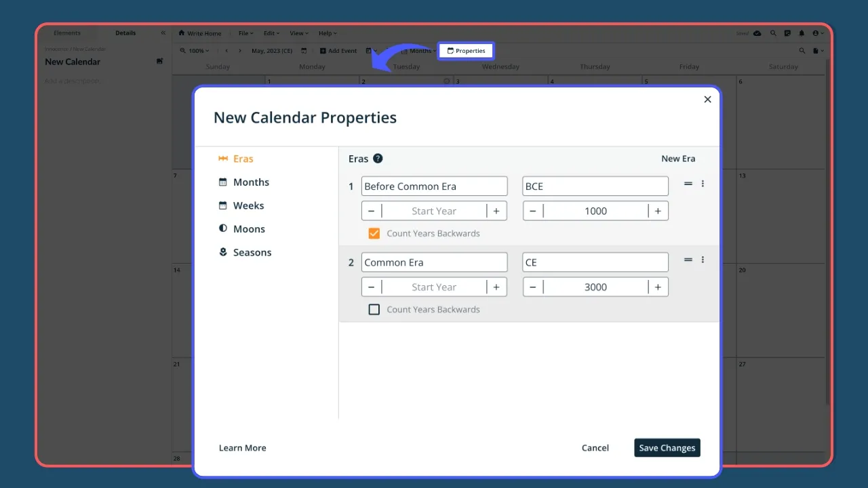This screenshot has height=488, width=868.
Task: Open the zoom level 100% dropdown
Action: coord(197,50)
